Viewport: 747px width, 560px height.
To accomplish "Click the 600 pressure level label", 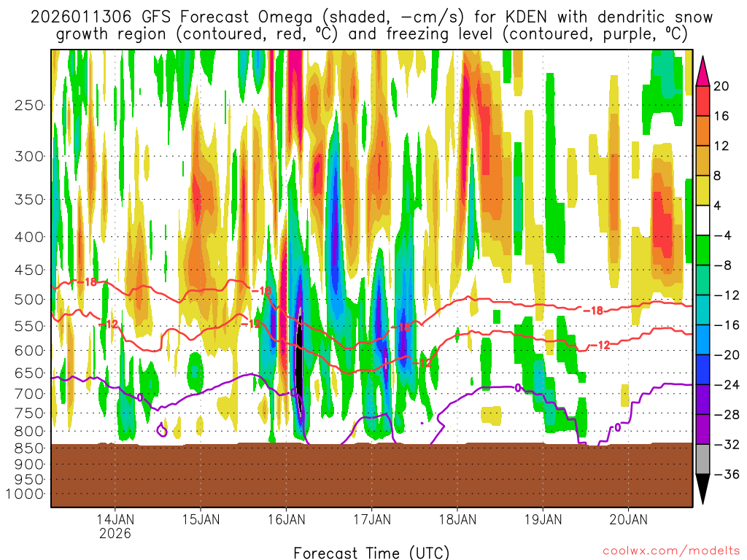I will pyautogui.click(x=29, y=351).
